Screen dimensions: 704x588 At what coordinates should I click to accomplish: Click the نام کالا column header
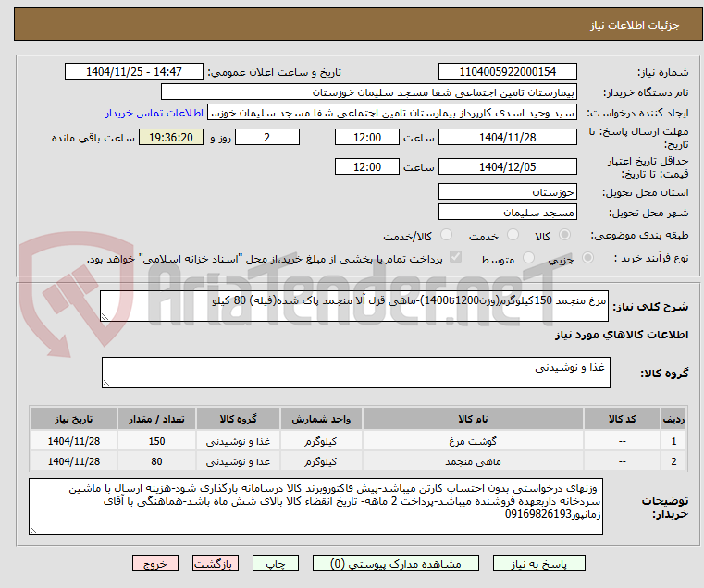tap(473, 419)
